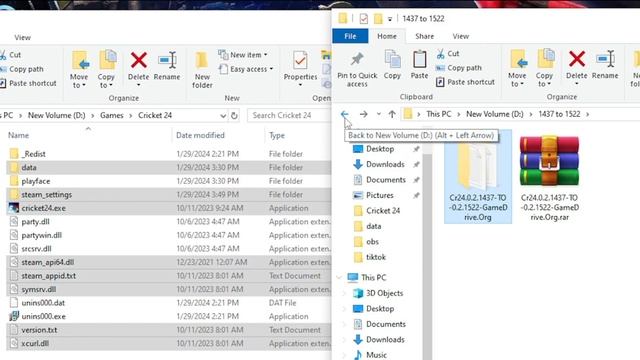Click Forward arrow in right window
640x360 pixels.
pos(363,114)
